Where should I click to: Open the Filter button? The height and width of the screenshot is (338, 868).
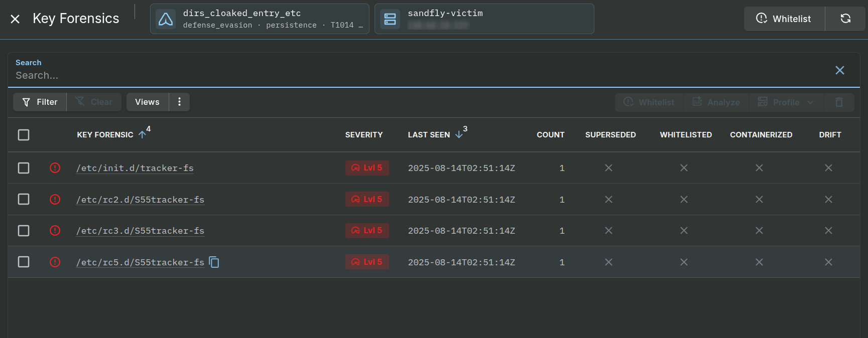(x=40, y=102)
